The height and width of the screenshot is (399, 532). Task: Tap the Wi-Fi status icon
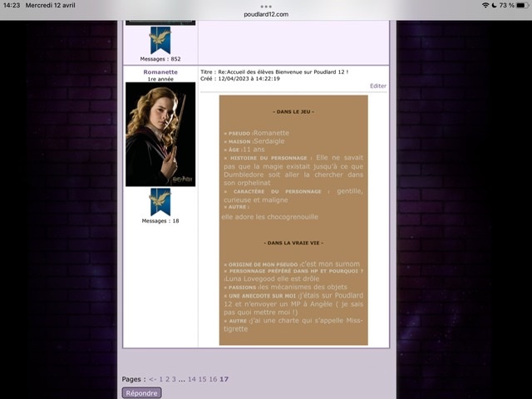(485, 5)
